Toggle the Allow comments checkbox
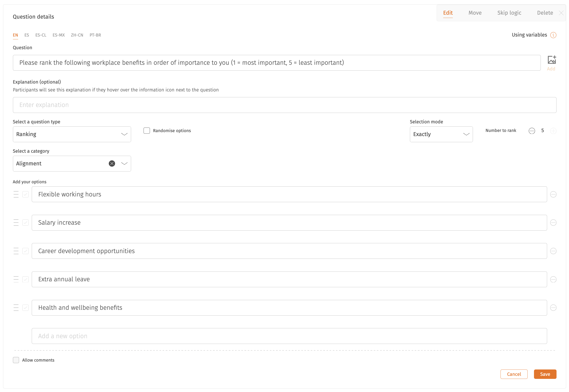Screen dimensions: 569x392 (16, 360)
